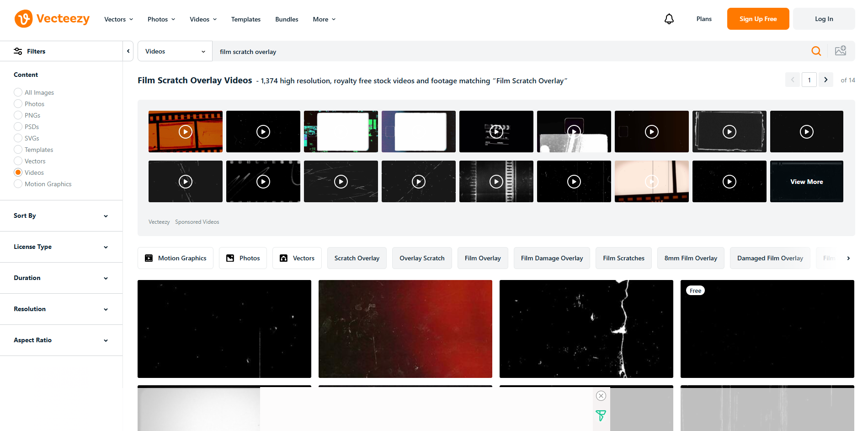Click the Filters sliders icon
The height and width of the screenshot is (431, 868).
tap(18, 51)
